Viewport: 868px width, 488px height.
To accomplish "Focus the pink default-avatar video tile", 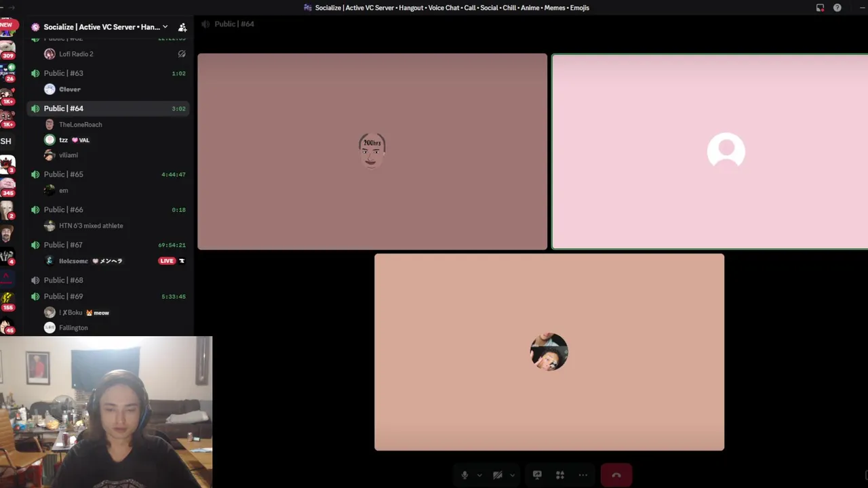I will pos(710,152).
